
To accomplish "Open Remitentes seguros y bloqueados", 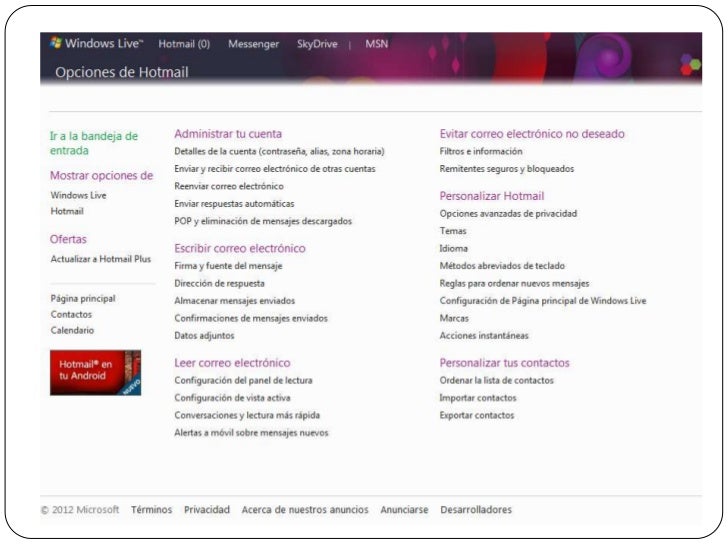I will (507, 169).
